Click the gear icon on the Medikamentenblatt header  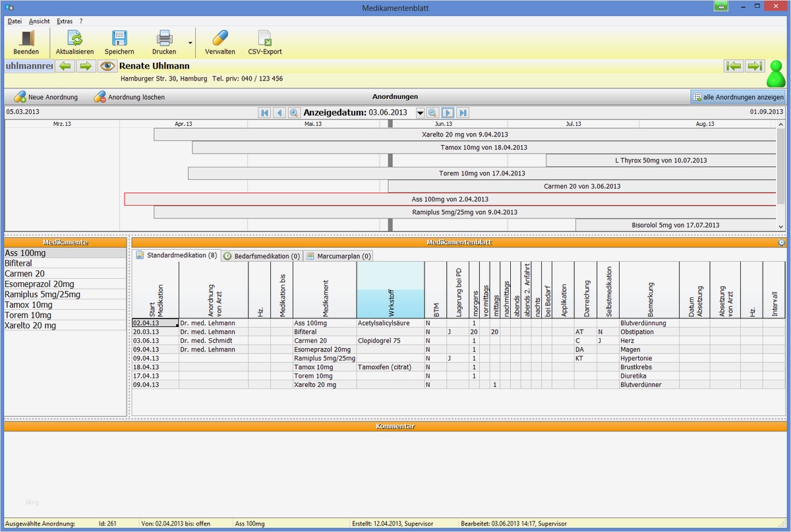click(782, 242)
